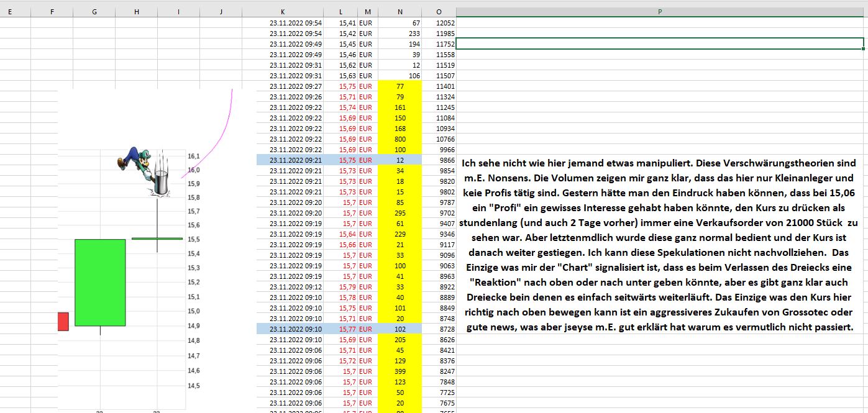
Task: Select column O header
Action: click(439, 11)
